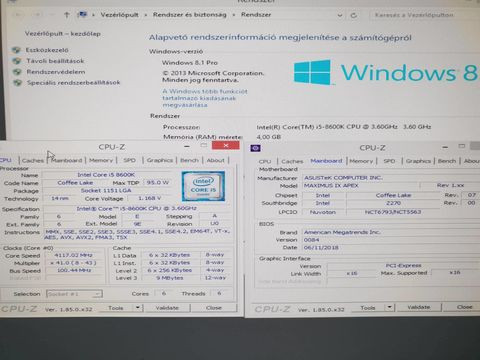Click the Rendszer és biztonság breadcrumb
The height and width of the screenshot is (360, 480).
point(189,15)
